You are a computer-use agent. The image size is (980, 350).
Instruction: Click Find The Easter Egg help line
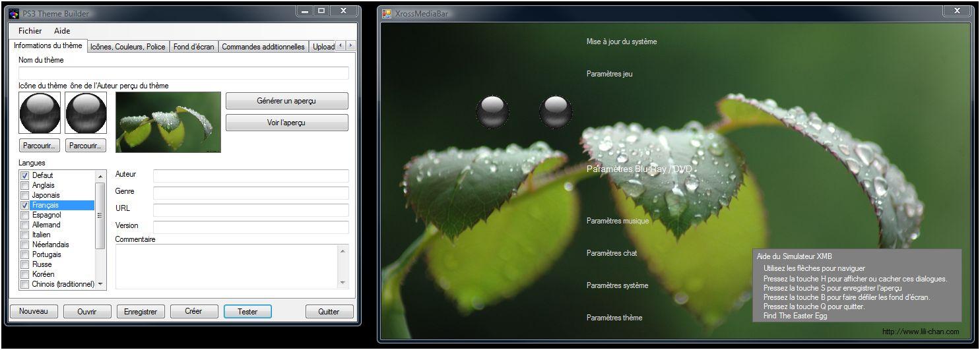795,316
